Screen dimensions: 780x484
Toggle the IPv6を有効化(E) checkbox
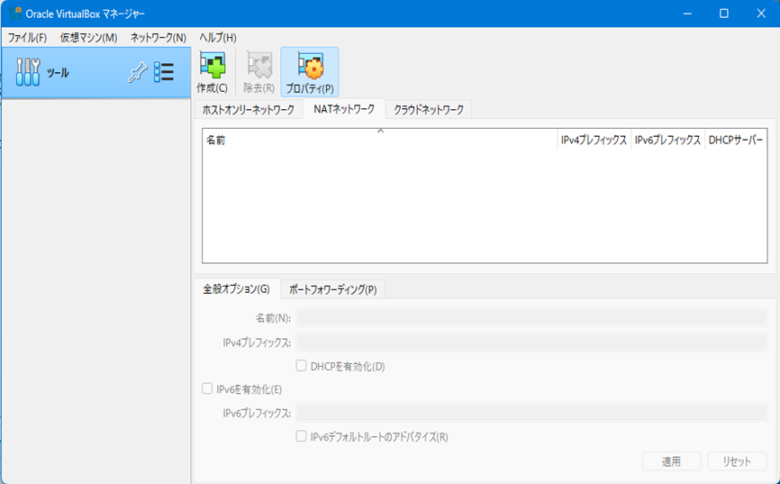207,388
